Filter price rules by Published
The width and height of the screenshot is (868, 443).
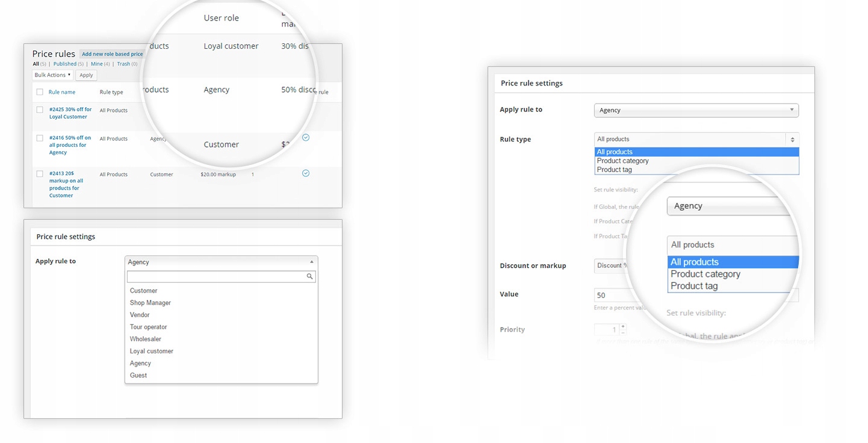pos(65,64)
